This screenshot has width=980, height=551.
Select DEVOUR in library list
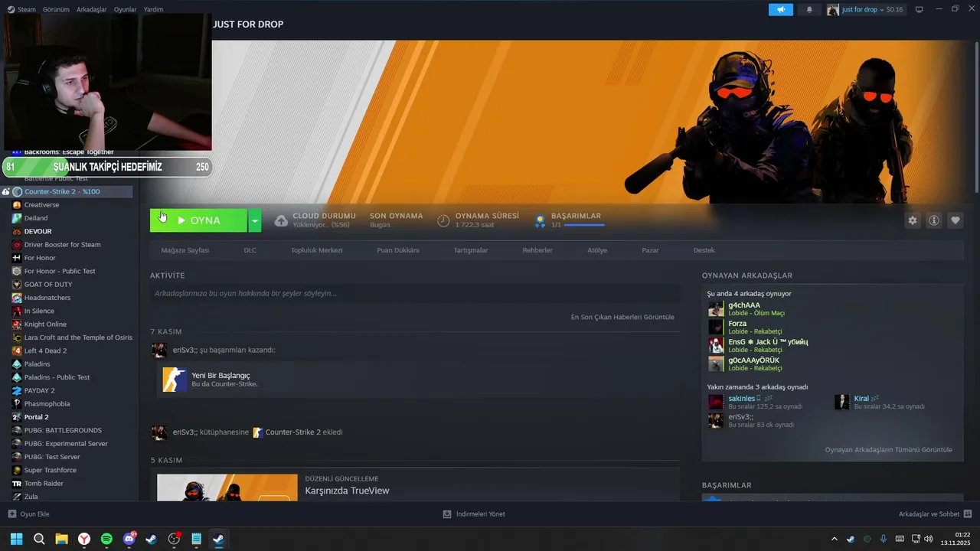coord(38,231)
